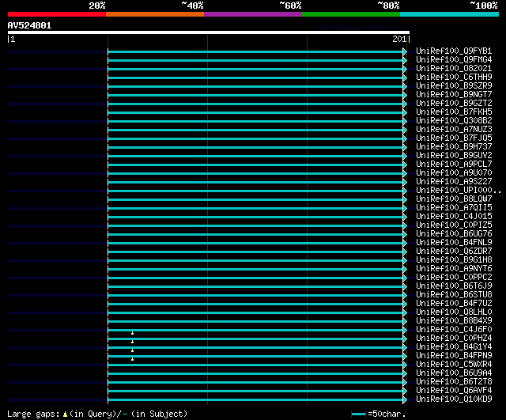
Task: Open hit UniRef100_B9NGT7
Action: pyautogui.click(x=454, y=94)
